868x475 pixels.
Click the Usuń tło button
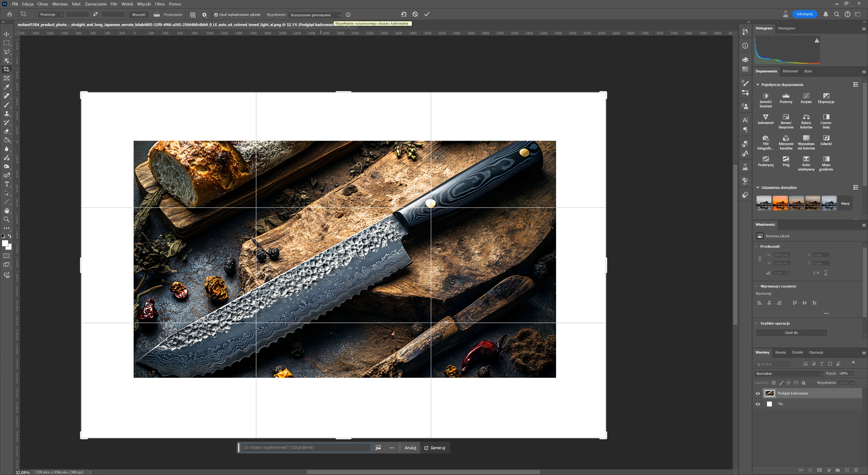coord(791,333)
